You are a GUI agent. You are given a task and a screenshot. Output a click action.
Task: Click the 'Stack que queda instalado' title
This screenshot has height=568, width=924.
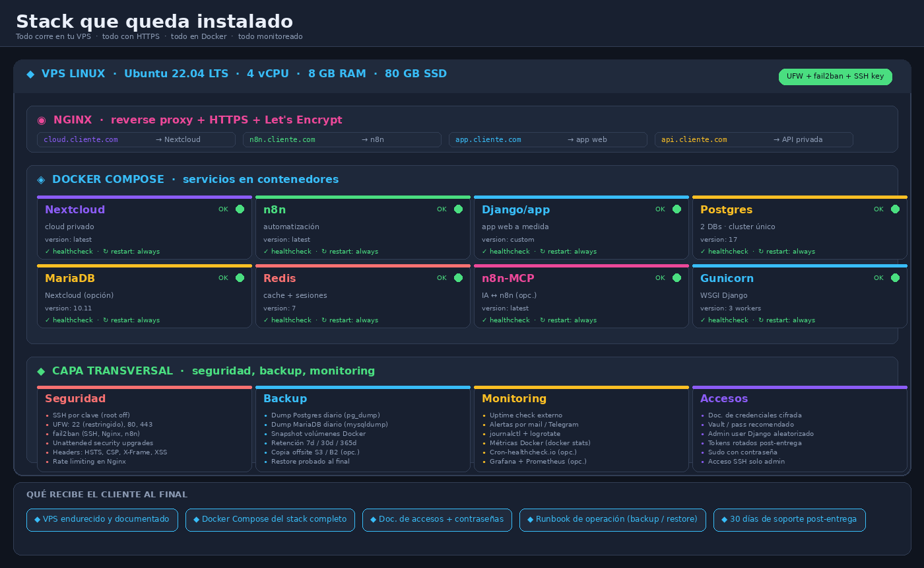pyautogui.click(x=154, y=22)
